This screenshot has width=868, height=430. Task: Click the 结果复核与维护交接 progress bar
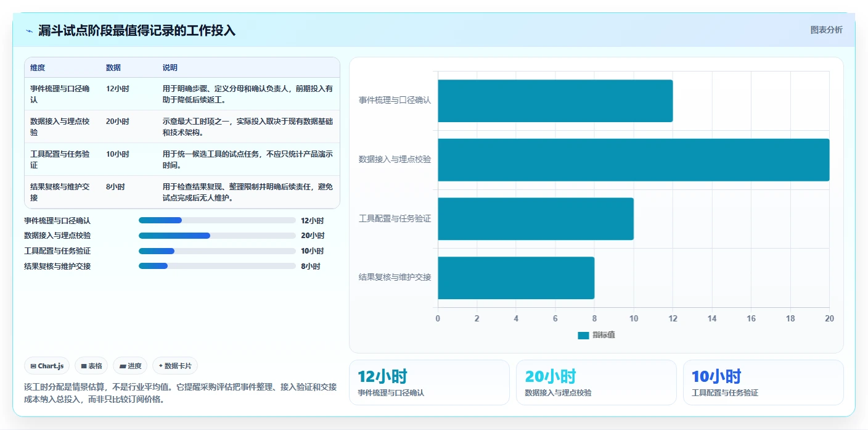tap(217, 266)
